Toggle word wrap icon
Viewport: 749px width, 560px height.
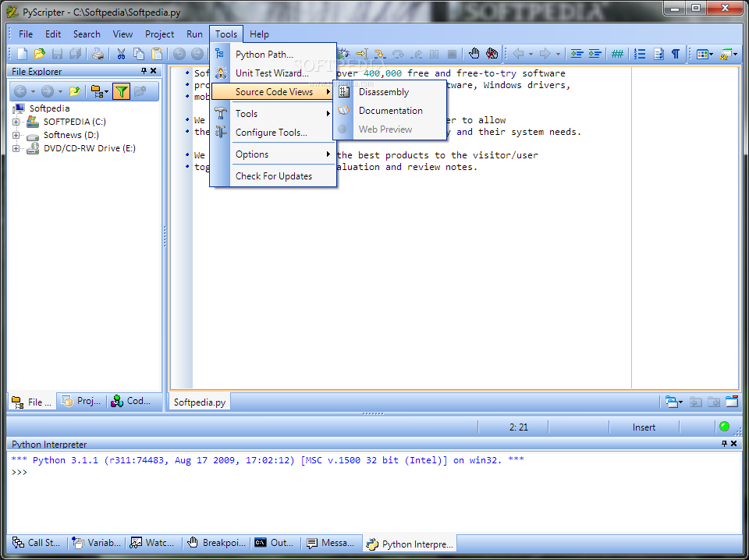click(658, 54)
